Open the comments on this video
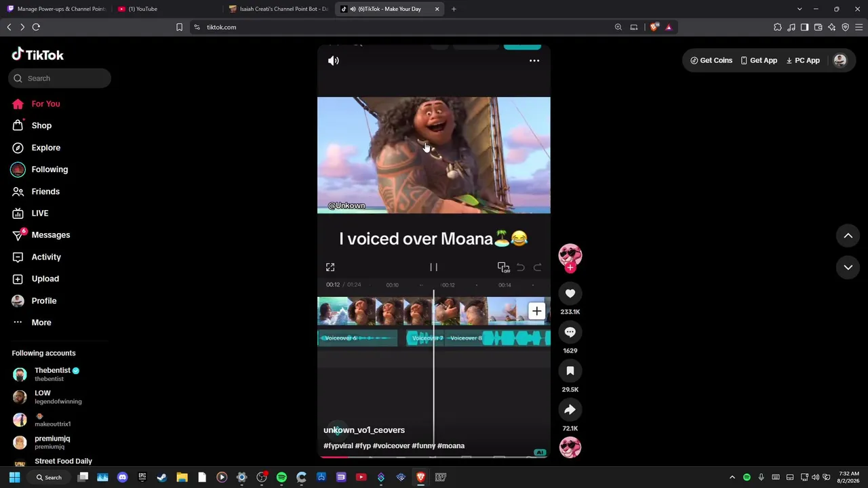 (570, 332)
